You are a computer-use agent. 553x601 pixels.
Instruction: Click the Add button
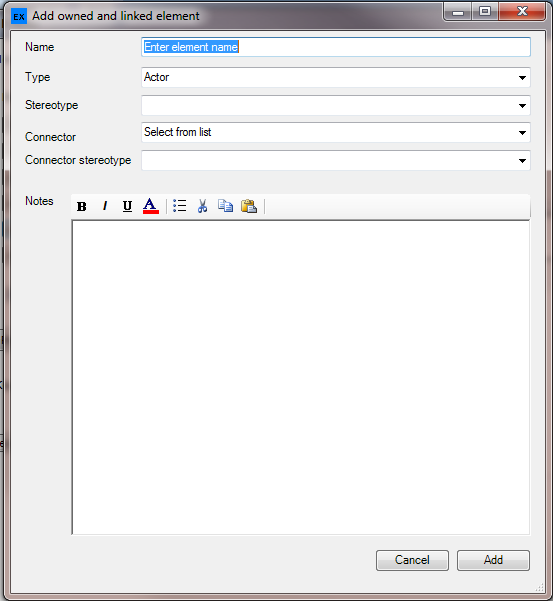click(493, 560)
